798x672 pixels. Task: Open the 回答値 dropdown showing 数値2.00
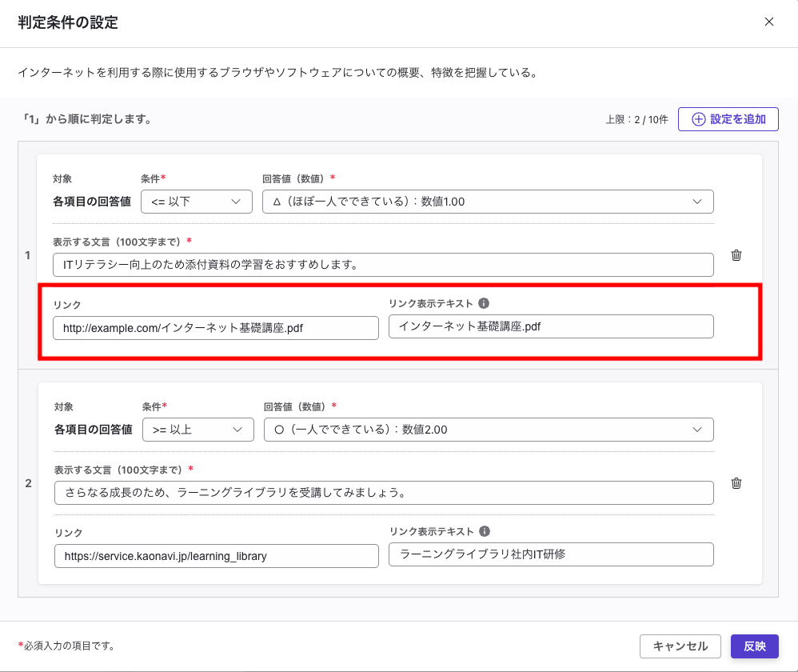pos(488,429)
